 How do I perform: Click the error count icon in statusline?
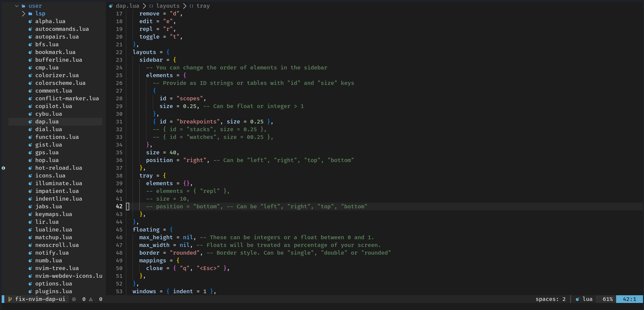pos(74,299)
